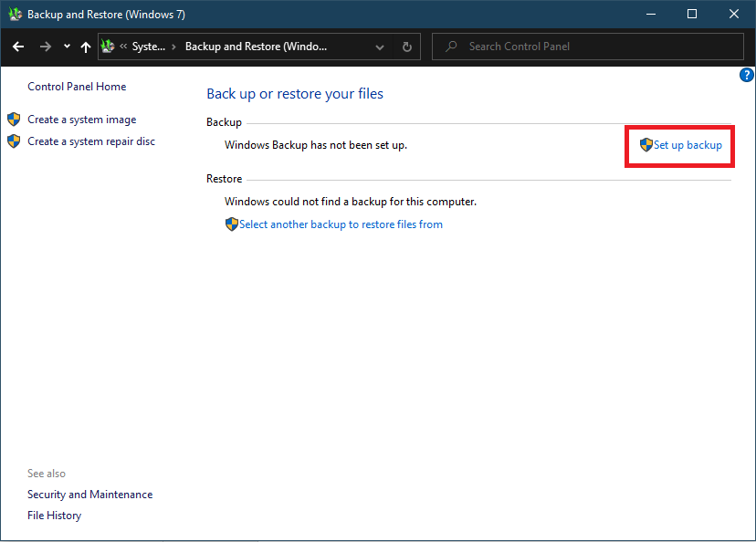Screen dimensions: 756x542
Task: Click shield icon beside 'Select another backup'
Action: pyautogui.click(x=232, y=224)
